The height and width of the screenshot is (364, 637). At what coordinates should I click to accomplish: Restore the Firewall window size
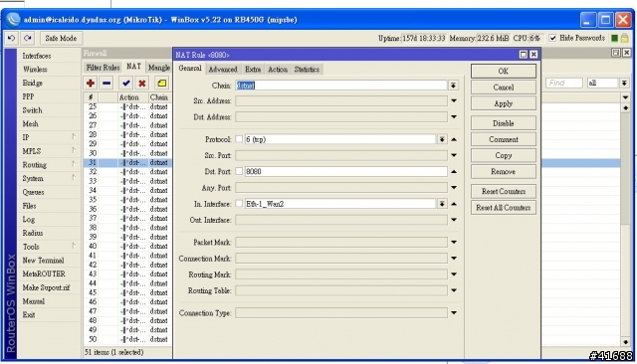(x=616, y=53)
